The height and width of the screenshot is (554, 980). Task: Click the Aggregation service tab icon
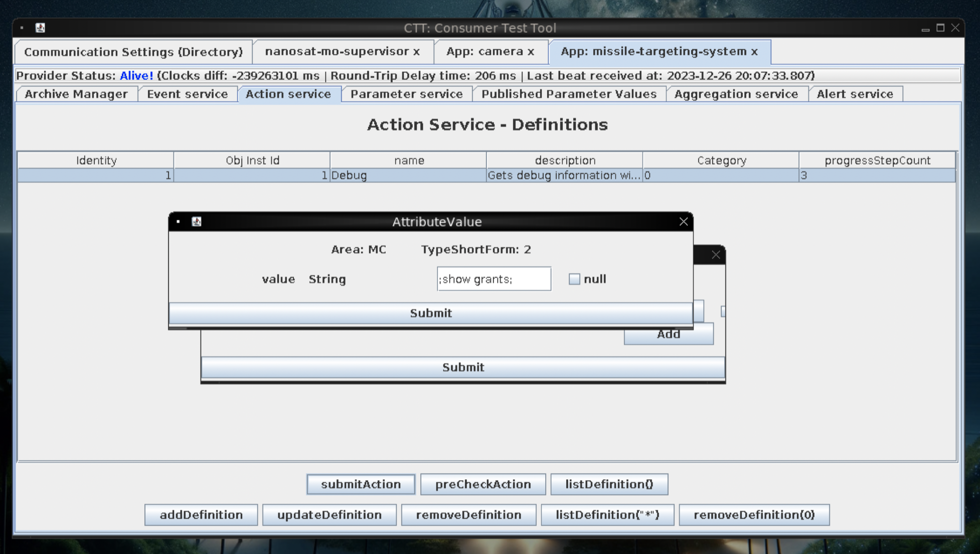[x=736, y=93]
